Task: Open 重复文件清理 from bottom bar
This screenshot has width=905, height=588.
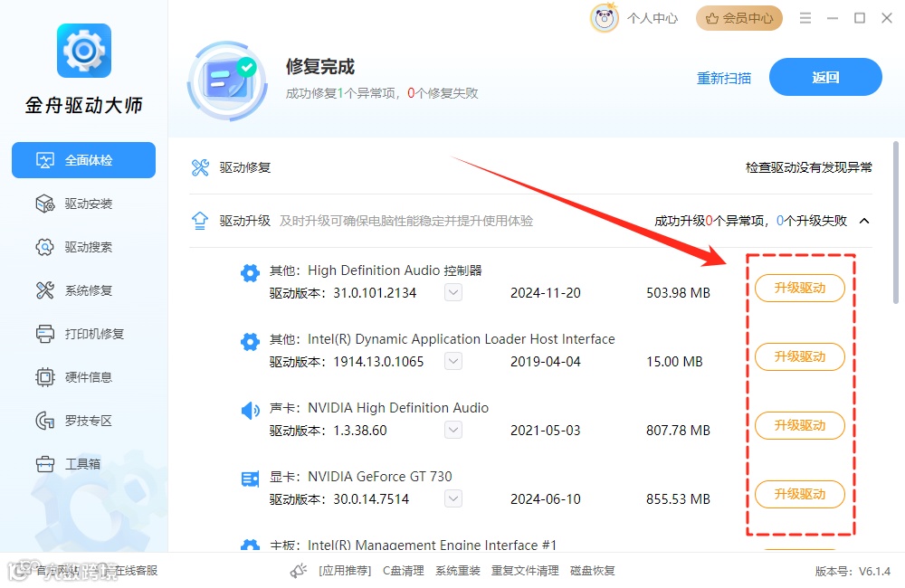Action: pos(525,571)
